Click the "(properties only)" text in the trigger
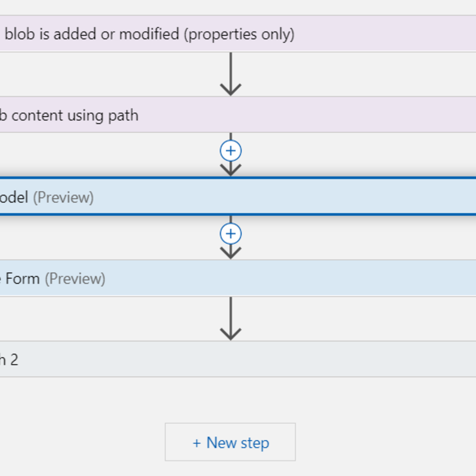This screenshot has height=476, width=476. pyautogui.click(x=239, y=34)
